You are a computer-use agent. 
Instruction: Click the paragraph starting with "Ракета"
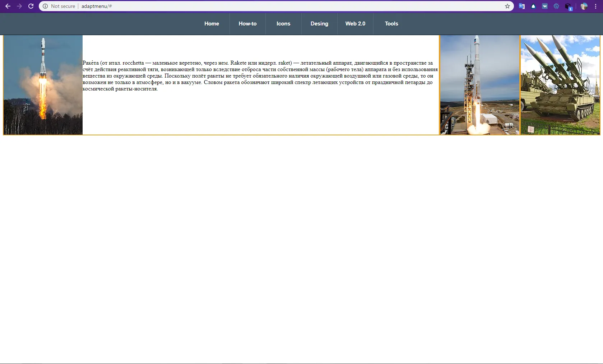point(260,76)
